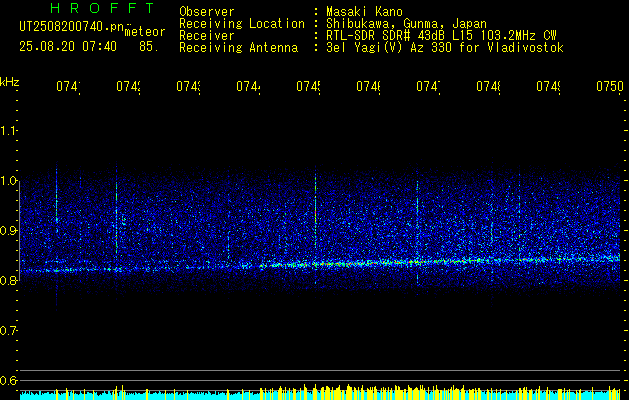Image resolution: width=629 pixels, height=400 pixels.
Task: Click the 0742 time marker
Action: (128, 86)
